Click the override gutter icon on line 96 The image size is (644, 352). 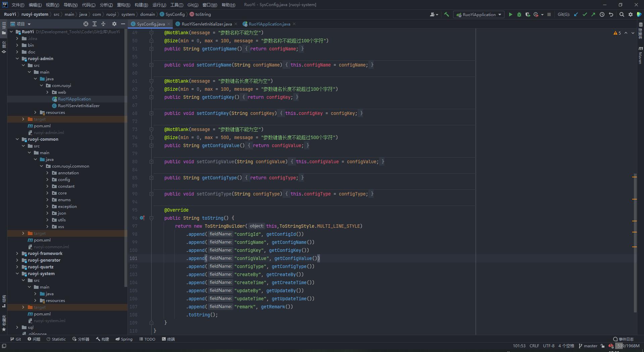point(142,218)
